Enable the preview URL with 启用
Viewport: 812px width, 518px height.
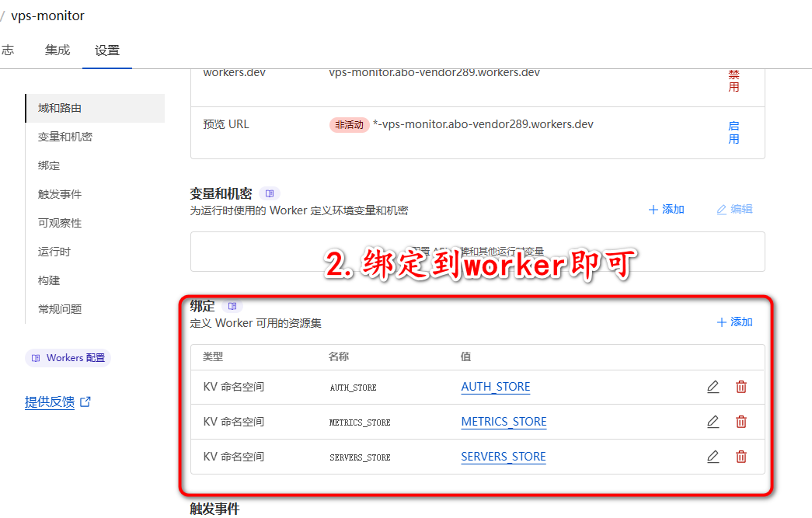click(734, 132)
